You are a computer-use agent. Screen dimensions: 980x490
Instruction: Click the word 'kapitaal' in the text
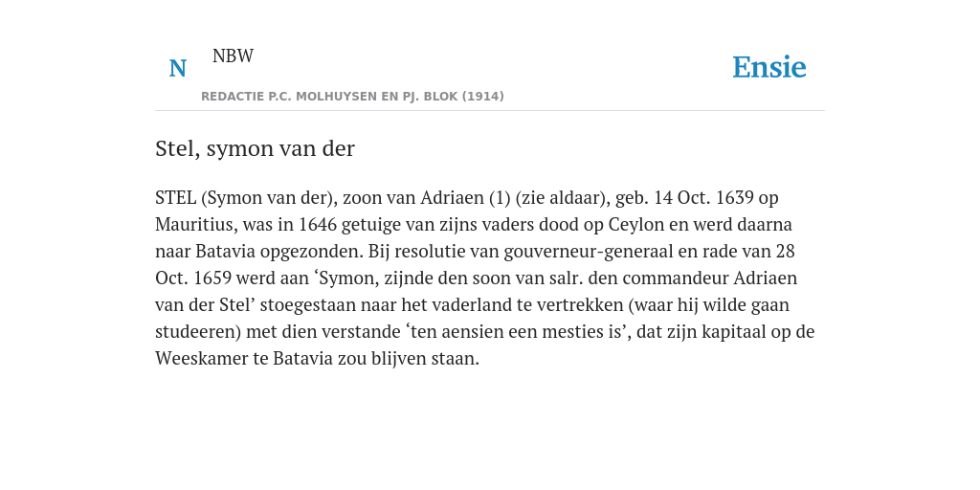(734, 332)
